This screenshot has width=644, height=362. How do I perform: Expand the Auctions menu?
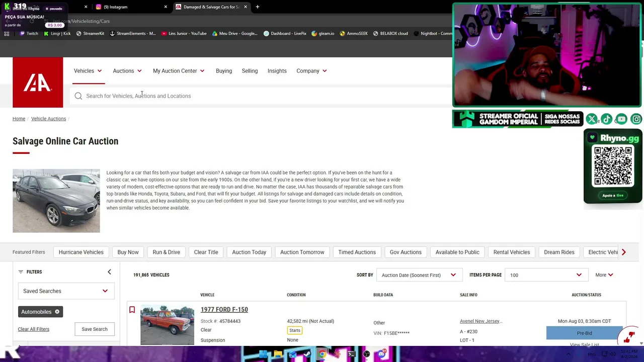click(x=127, y=71)
